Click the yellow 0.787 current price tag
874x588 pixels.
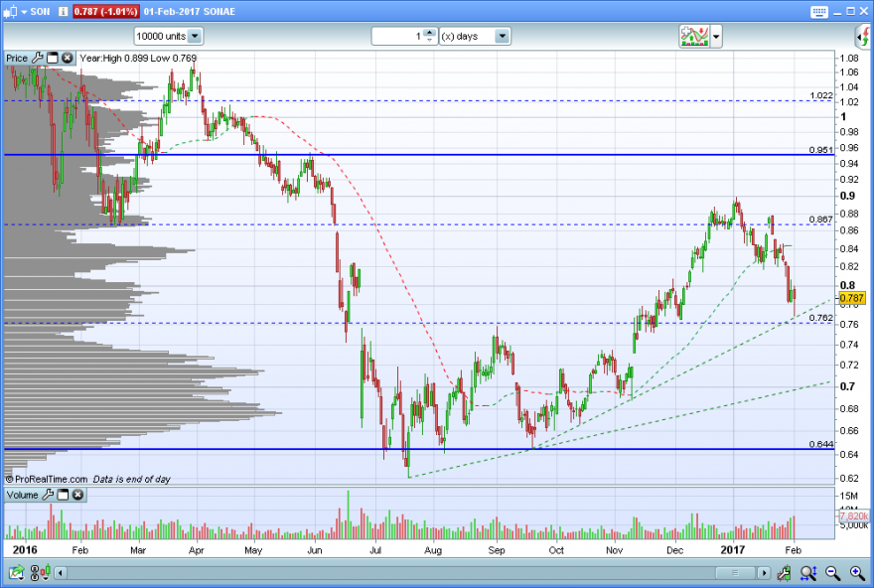(x=852, y=298)
